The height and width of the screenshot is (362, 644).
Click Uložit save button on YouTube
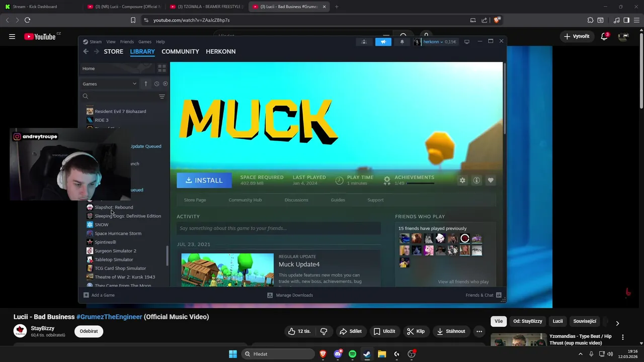(x=384, y=331)
